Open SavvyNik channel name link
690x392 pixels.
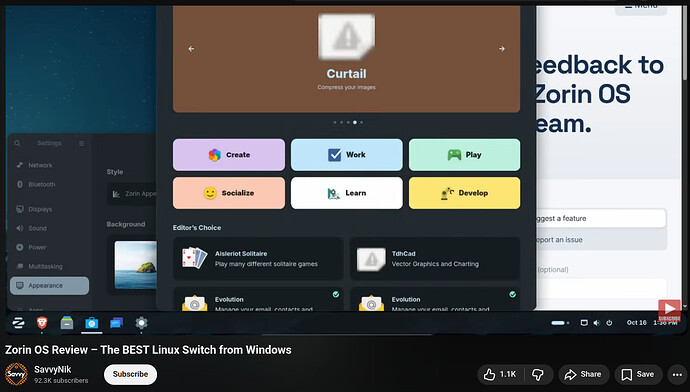(52, 370)
